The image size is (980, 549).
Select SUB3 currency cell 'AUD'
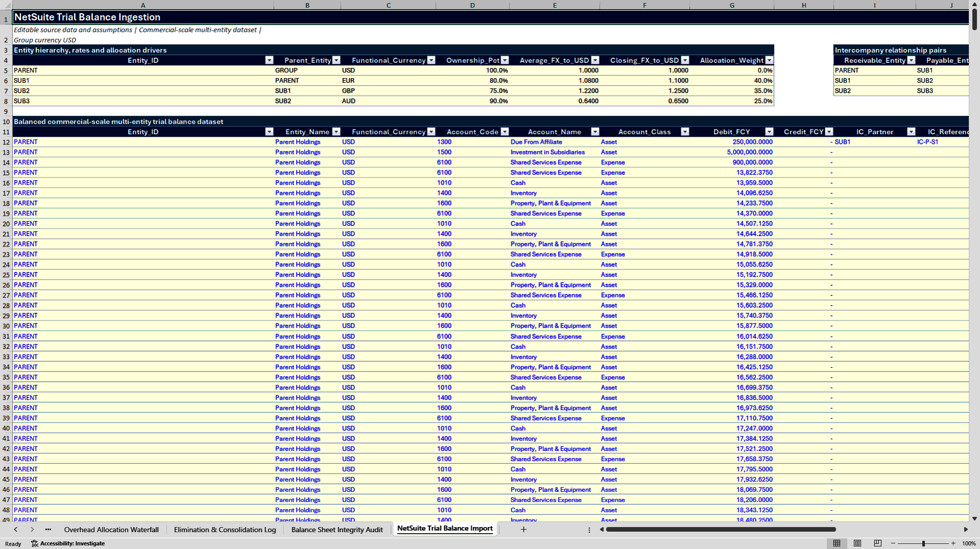click(388, 101)
